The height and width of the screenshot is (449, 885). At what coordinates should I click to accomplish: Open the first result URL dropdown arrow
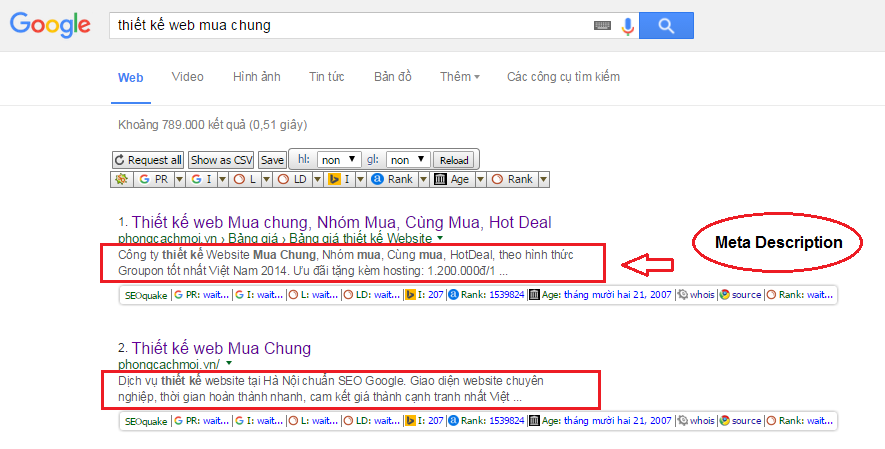(440, 238)
